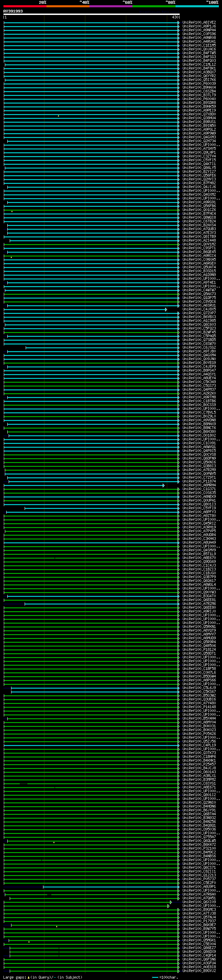Click the UniRef100_C7BVL5 label
The height and width of the screenshot is (980, 222).
[x=199, y=412]
